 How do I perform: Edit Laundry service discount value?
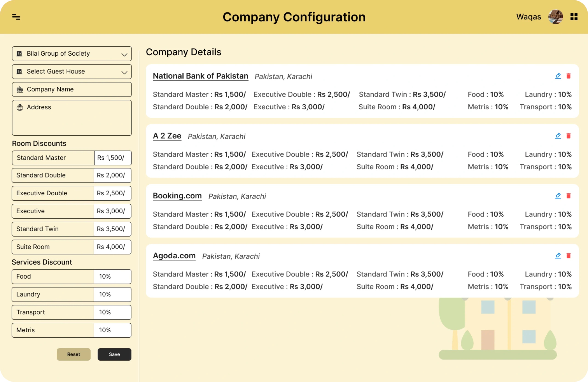[112, 294]
